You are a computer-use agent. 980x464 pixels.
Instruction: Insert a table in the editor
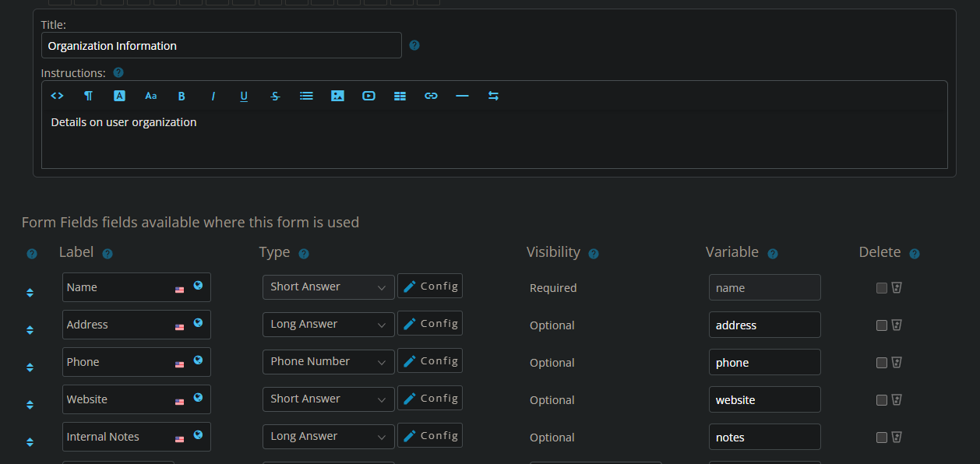400,96
